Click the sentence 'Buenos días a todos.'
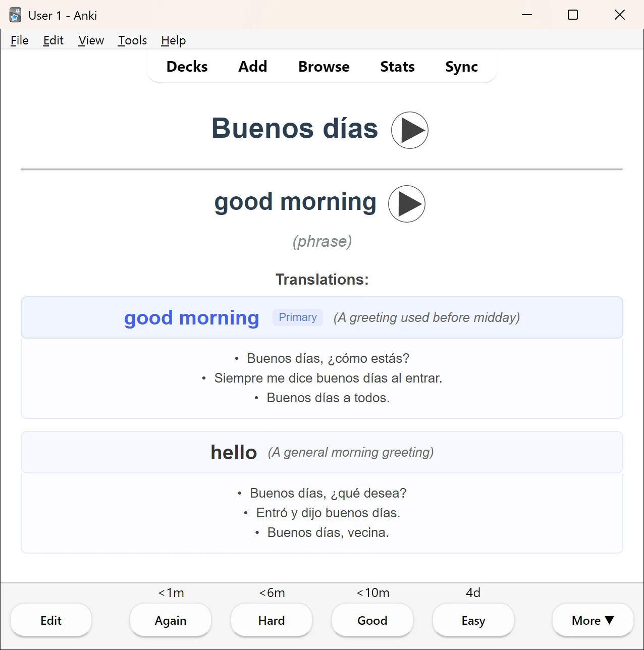644x650 pixels. [328, 398]
